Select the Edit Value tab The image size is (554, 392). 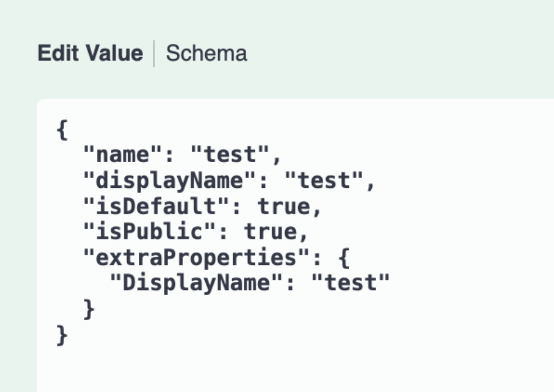pos(90,54)
